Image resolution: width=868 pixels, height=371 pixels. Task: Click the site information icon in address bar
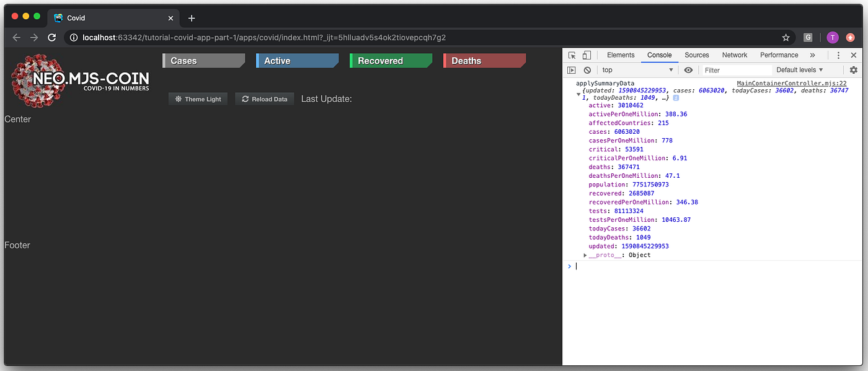click(x=73, y=37)
